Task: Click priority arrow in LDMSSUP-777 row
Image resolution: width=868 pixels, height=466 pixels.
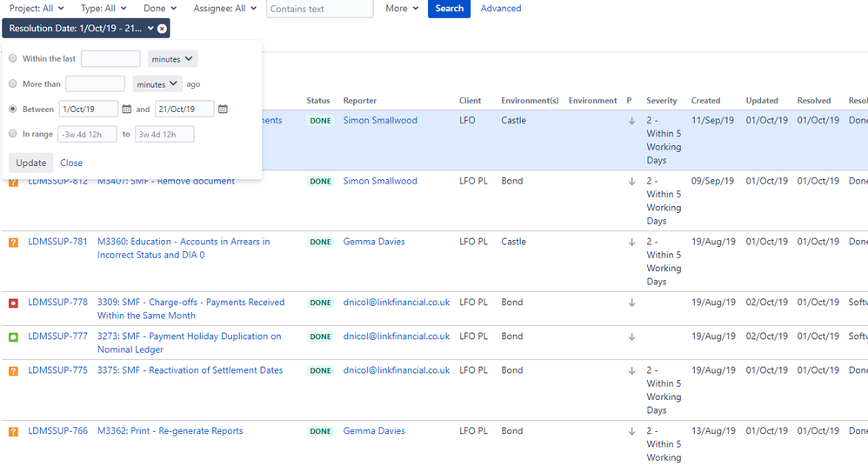Action: [631, 337]
